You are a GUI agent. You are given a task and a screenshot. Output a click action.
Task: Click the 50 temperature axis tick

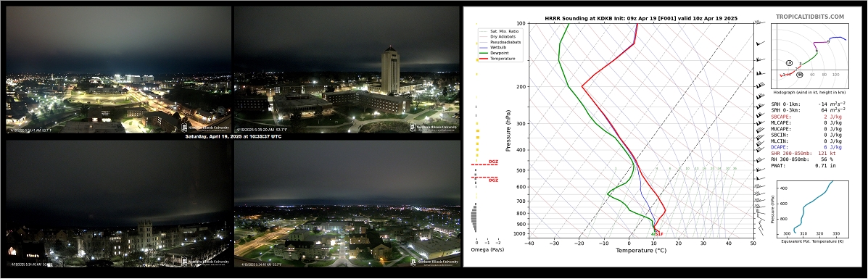[753, 243]
